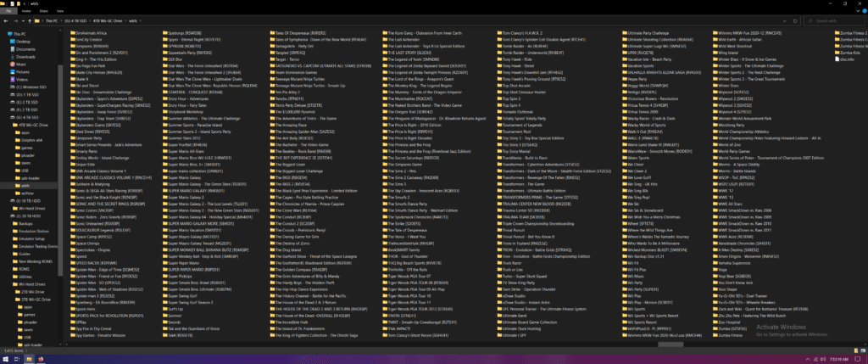Screen dimensions: 868x364
Task: Select Dolphin-x64 folder in navigation tree
Action: (x=31, y=140)
